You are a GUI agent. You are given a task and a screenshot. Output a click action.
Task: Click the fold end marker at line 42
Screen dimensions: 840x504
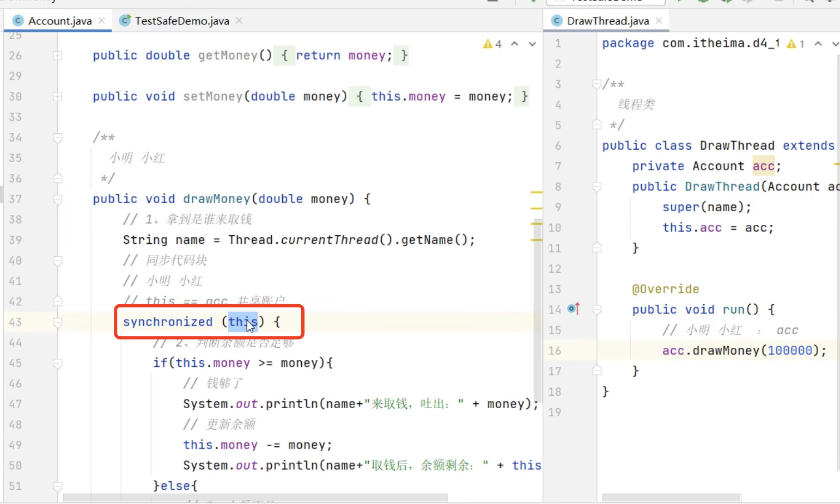(x=58, y=302)
